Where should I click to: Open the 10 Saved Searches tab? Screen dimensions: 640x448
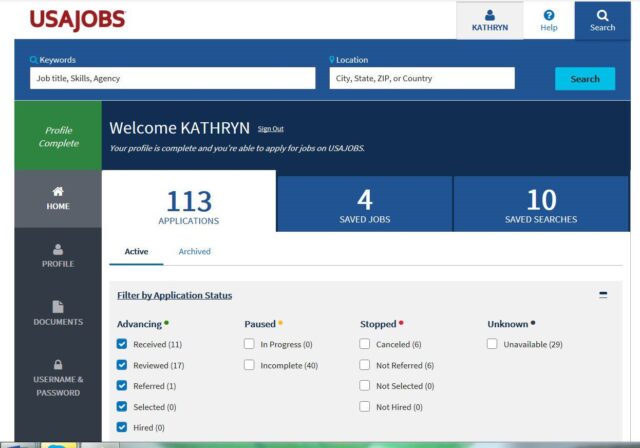coord(541,204)
